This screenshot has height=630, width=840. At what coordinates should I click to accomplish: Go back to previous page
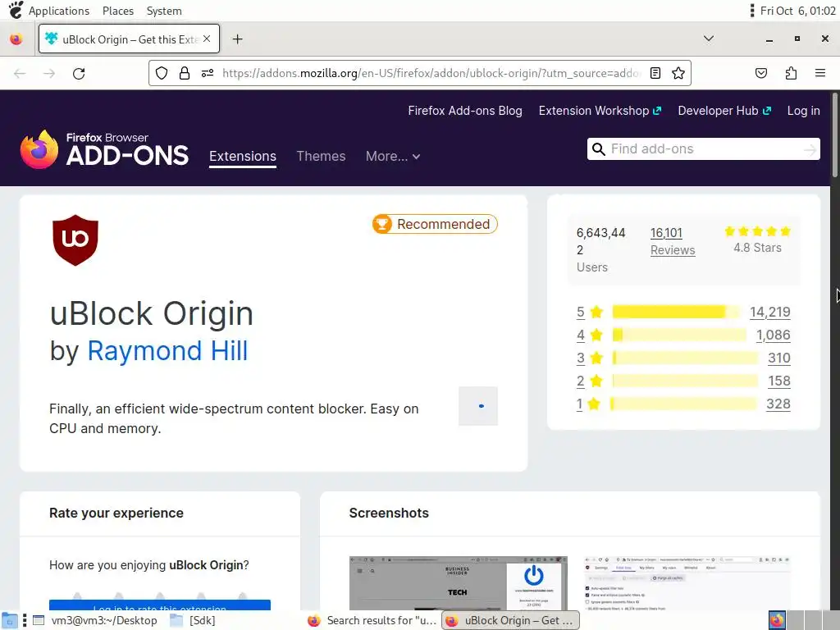coord(20,73)
